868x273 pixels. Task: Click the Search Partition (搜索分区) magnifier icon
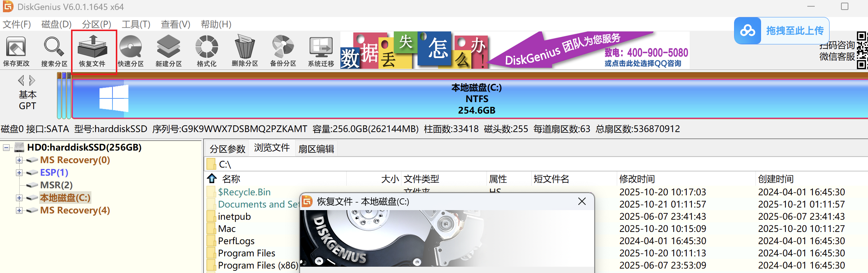[x=54, y=51]
